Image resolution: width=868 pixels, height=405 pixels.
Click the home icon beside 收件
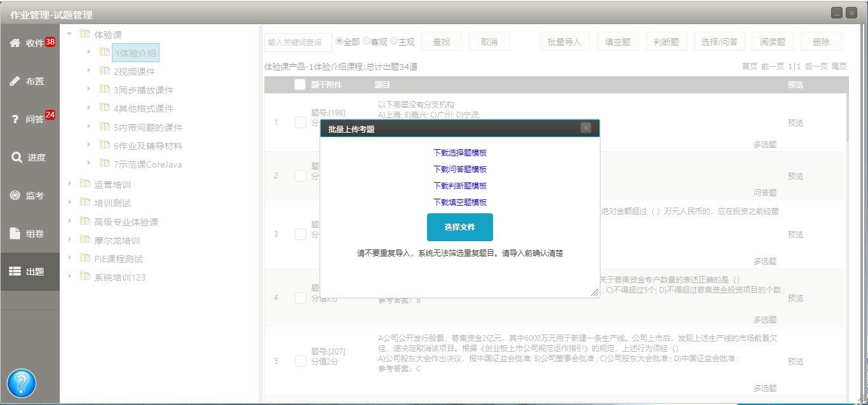pyautogui.click(x=15, y=43)
